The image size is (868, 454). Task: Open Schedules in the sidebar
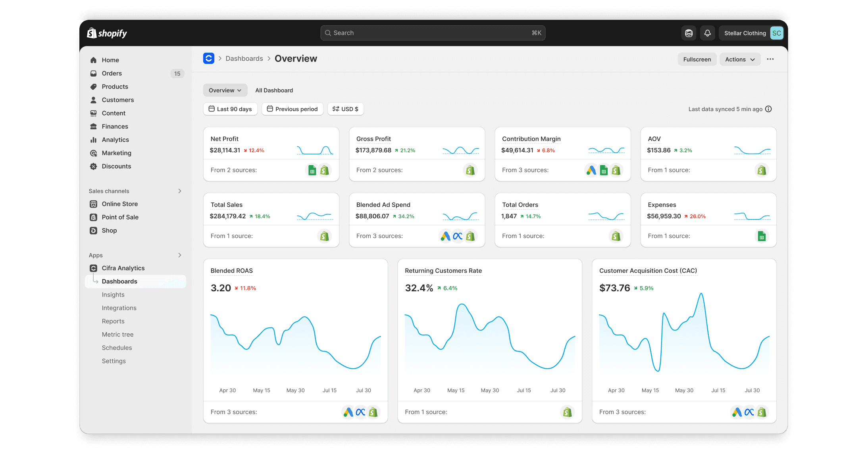point(117,348)
